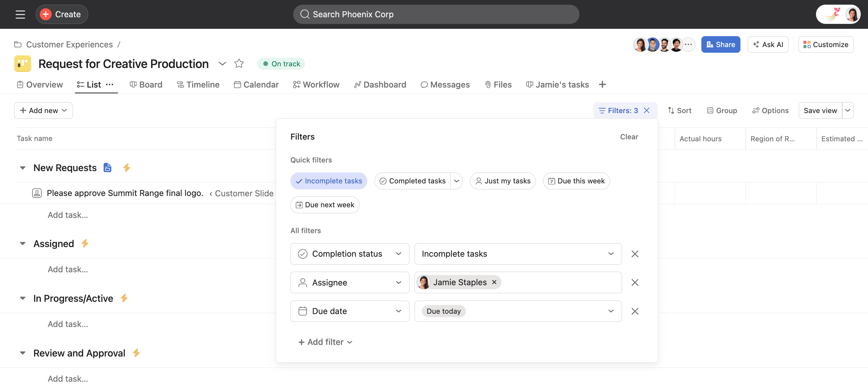This screenshot has width=868, height=390.
Task: Collapse the New Requests section
Action: click(x=22, y=168)
